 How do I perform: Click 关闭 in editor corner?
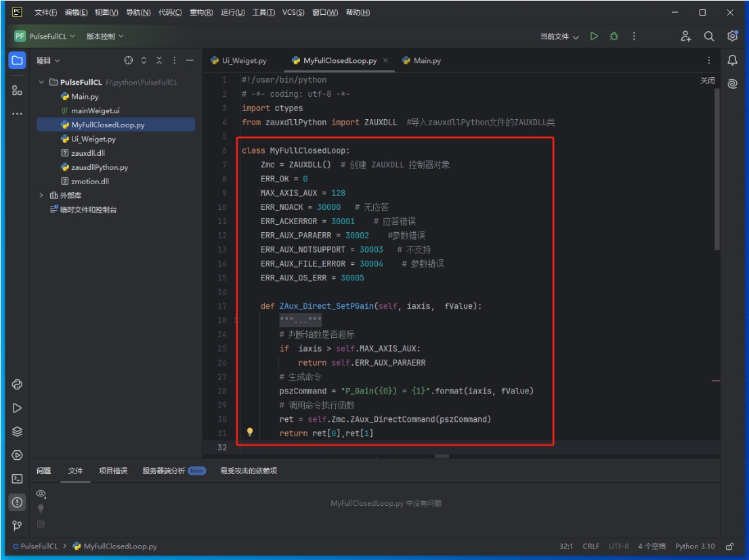[x=708, y=81]
